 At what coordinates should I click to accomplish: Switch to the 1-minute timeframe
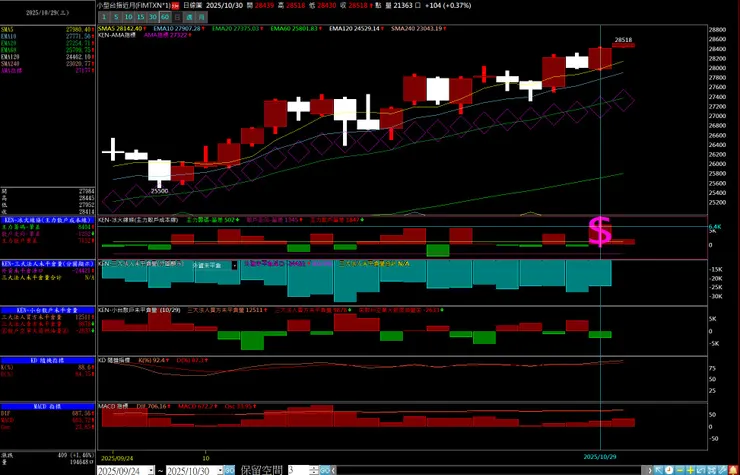point(104,17)
